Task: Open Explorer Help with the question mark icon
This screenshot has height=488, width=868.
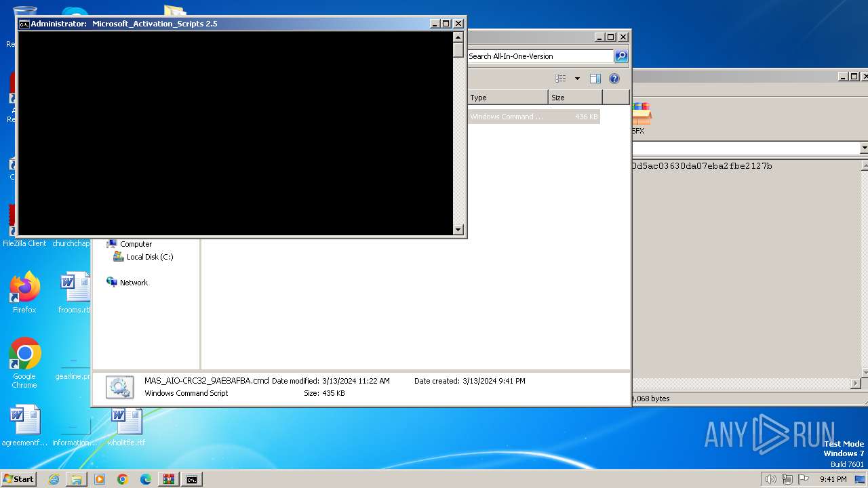Action: (x=614, y=79)
